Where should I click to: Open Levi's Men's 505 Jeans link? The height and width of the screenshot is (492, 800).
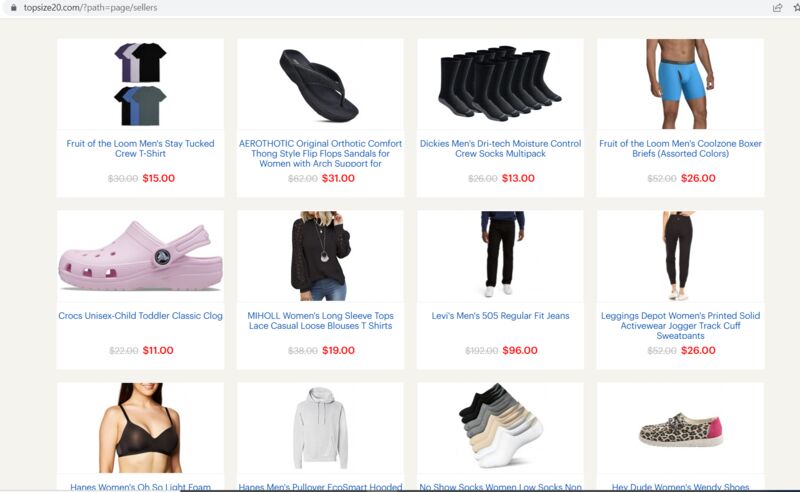click(501, 315)
